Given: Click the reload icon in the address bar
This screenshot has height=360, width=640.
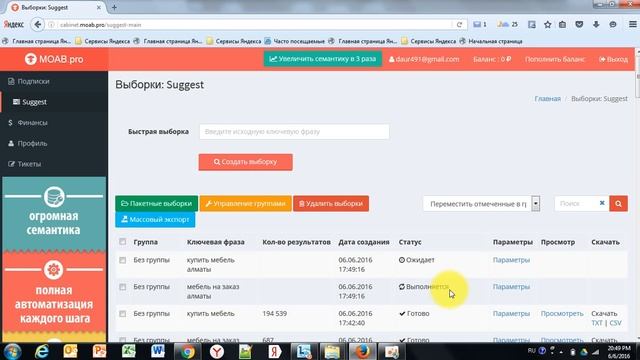Looking at the screenshot, I should click(x=459, y=24).
